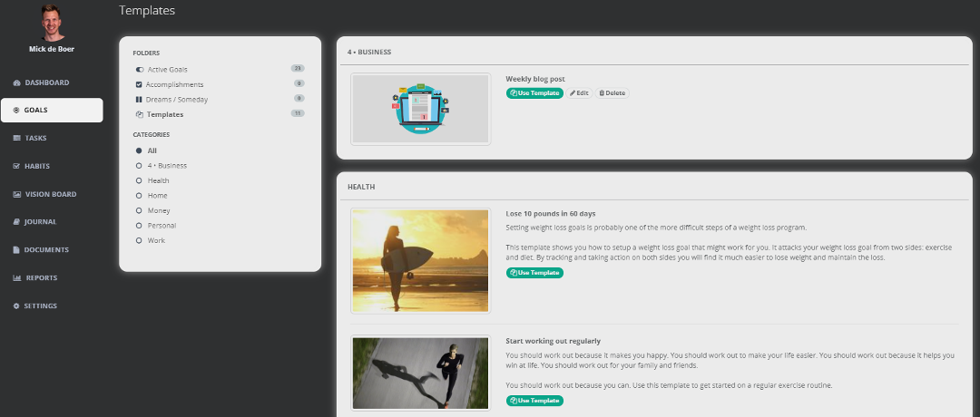980x417 pixels.
Task: Open Mick de Boer profile avatar
Action: click(x=53, y=23)
